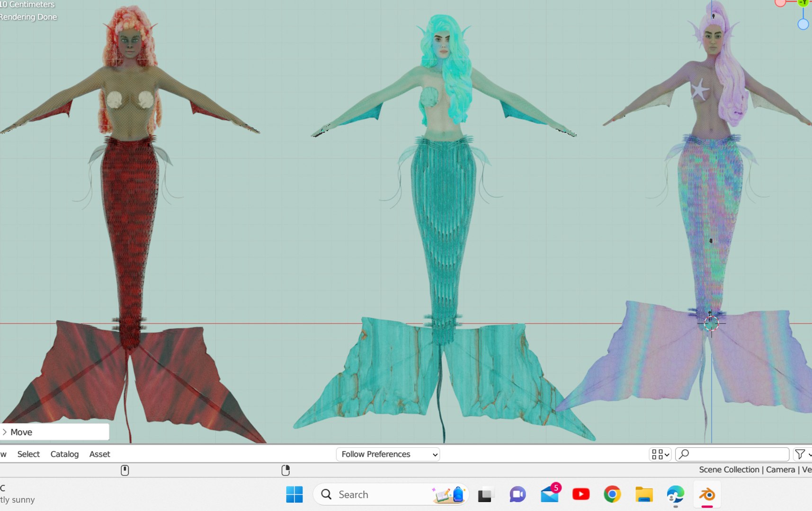This screenshot has width=812, height=511.
Task: Open Google Chrome from the taskbar
Action: point(612,494)
